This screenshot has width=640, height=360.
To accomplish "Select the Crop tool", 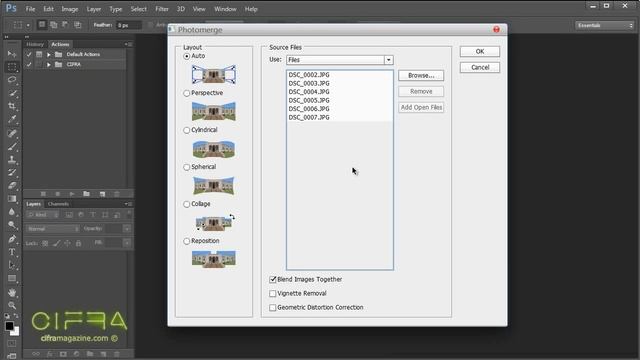I will coord(12,106).
